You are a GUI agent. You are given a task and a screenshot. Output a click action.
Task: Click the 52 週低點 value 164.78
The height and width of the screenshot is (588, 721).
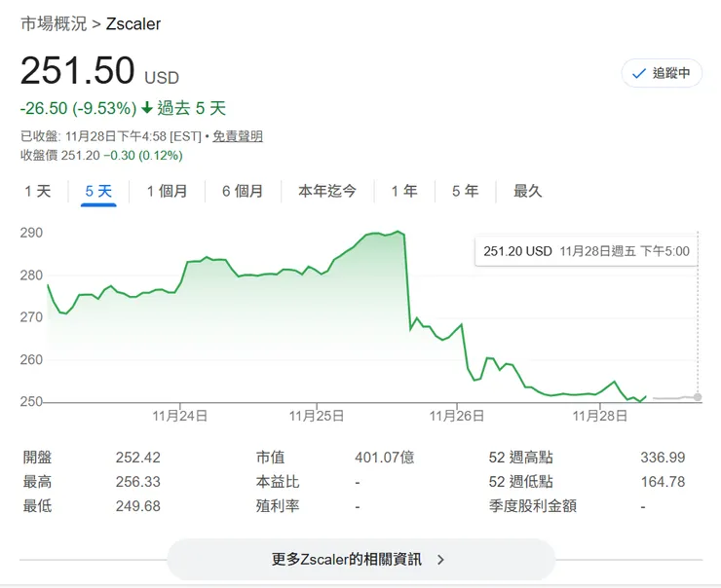[663, 482]
